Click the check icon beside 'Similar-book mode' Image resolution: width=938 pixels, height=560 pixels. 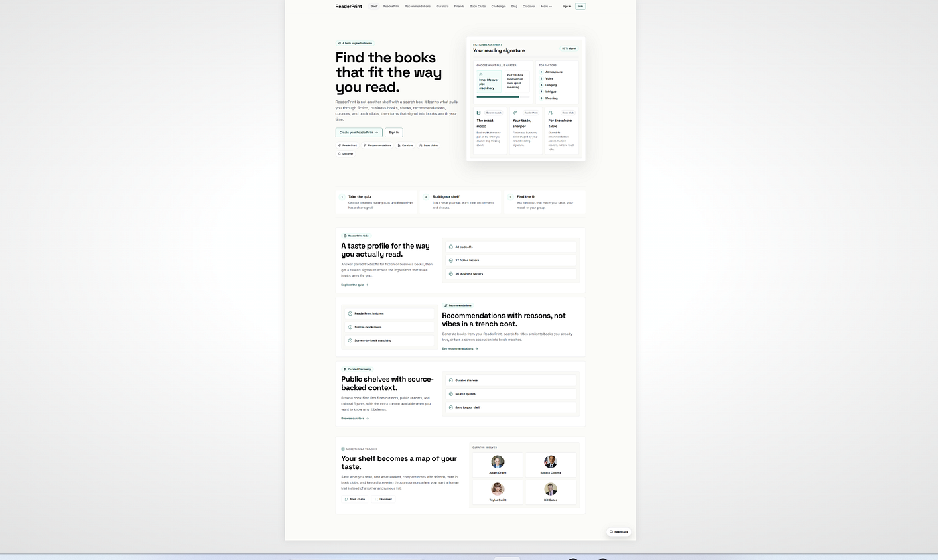pos(350,327)
